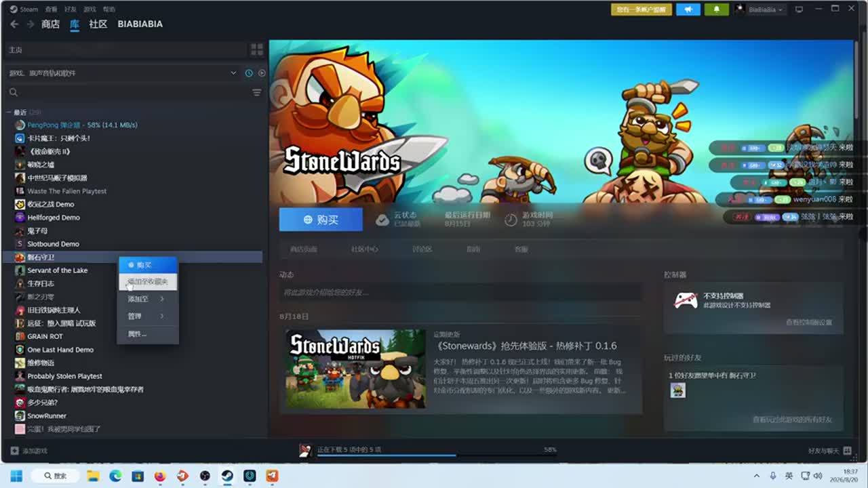This screenshot has width=868, height=488.
Task: Switch to the 库 tab
Action: [x=75, y=24]
